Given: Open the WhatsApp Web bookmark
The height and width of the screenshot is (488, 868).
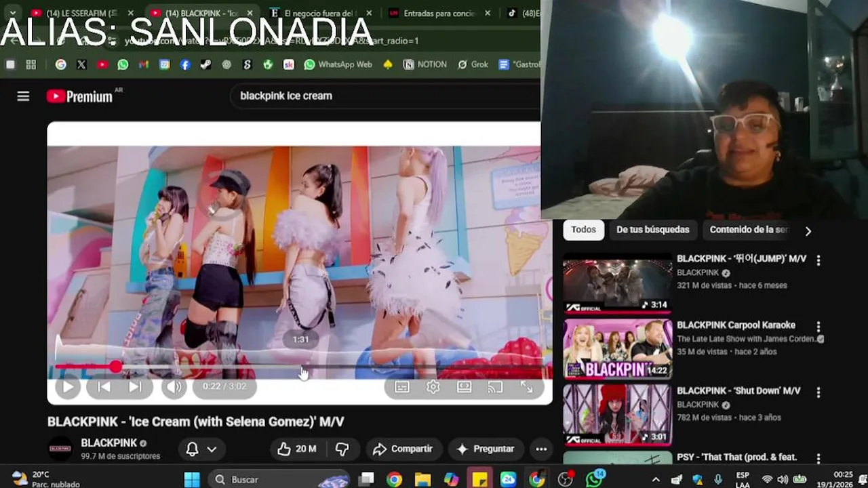Looking at the screenshot, I should (x=338, y=64).
